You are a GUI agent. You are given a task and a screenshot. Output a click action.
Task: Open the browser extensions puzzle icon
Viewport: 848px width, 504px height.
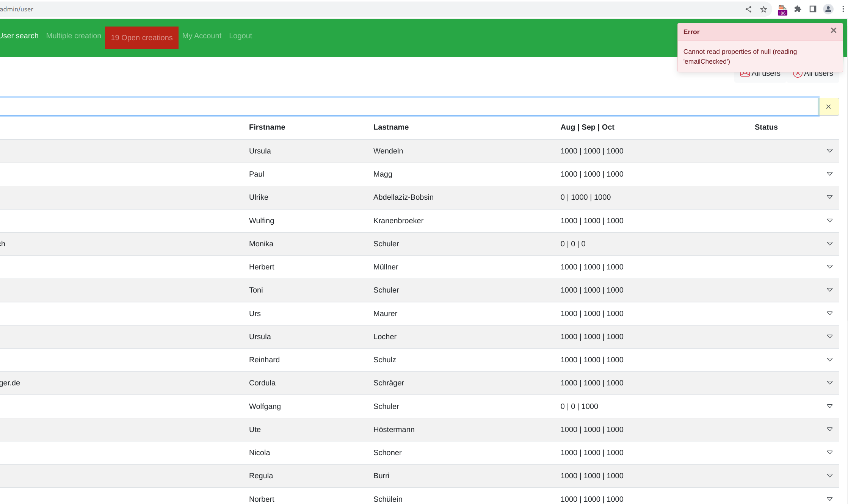pyautogui.click(x=798, y=9)
